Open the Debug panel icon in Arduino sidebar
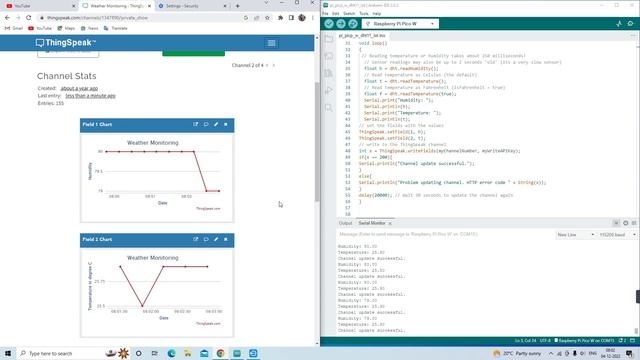Viewport: 640px width, 360px height. click(x=329, y=90)
